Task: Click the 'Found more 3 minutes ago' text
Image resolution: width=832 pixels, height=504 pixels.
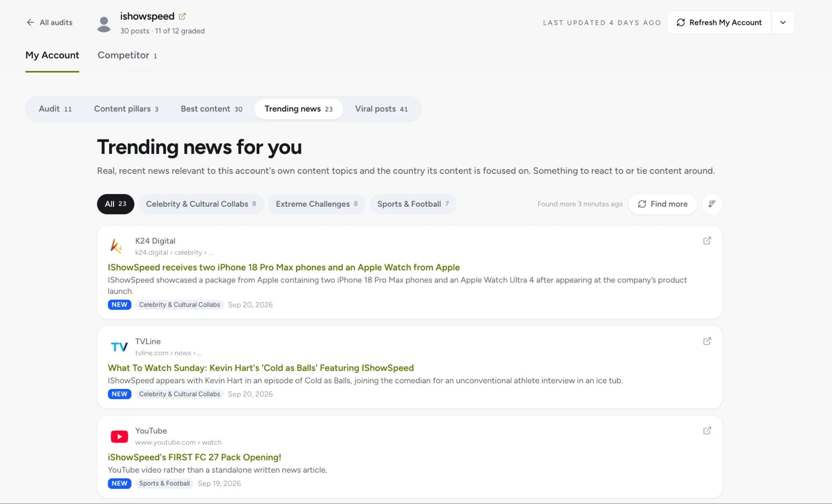Action: 580,204
